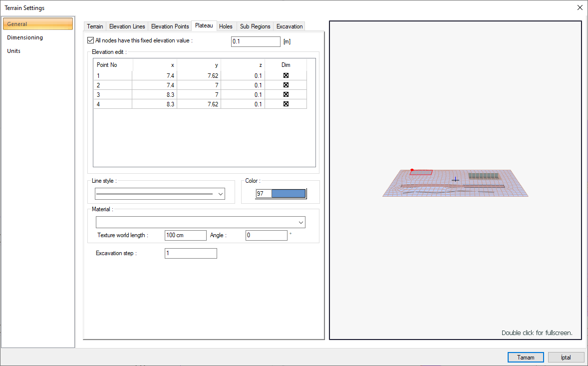Open the Elevation Lines tab

click(x=127, y=26)
